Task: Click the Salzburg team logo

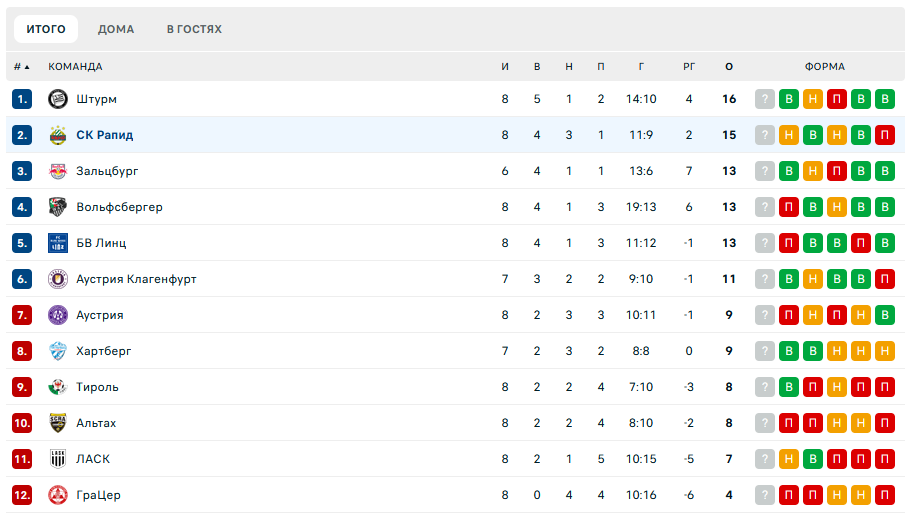Action: point(57,171)
